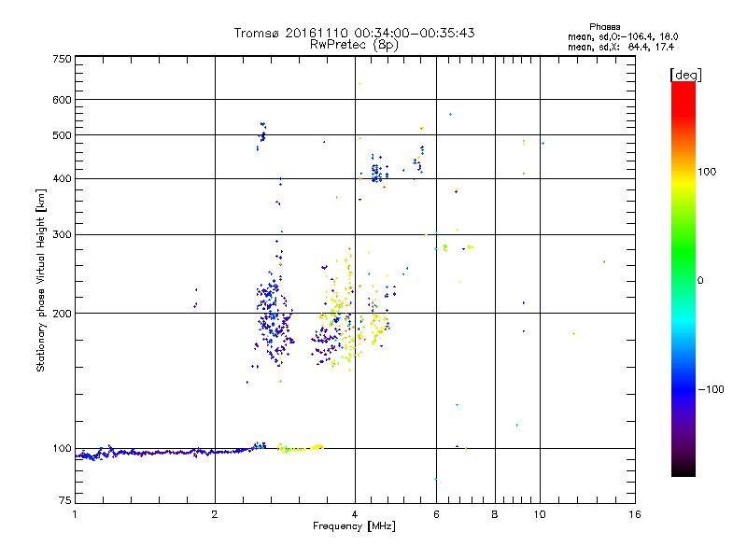Click the x-axis tick label '2'
The image size is (747, 560).
point(215,513)
